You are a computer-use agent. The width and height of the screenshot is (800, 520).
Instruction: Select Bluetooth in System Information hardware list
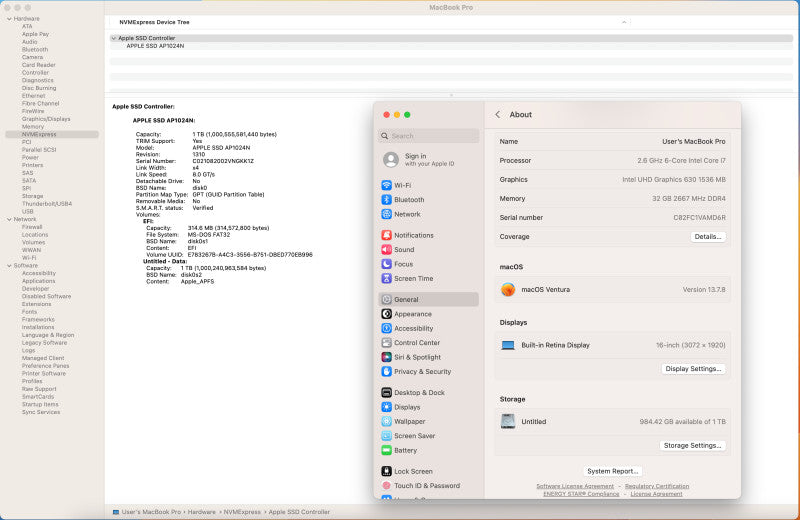pyautogui.click(x=35, y=50)
